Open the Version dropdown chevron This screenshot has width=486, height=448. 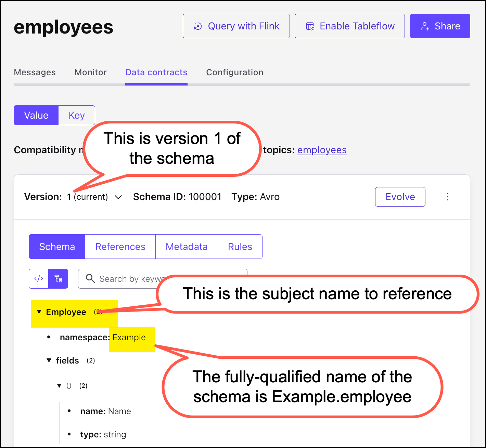pos(118,197)
